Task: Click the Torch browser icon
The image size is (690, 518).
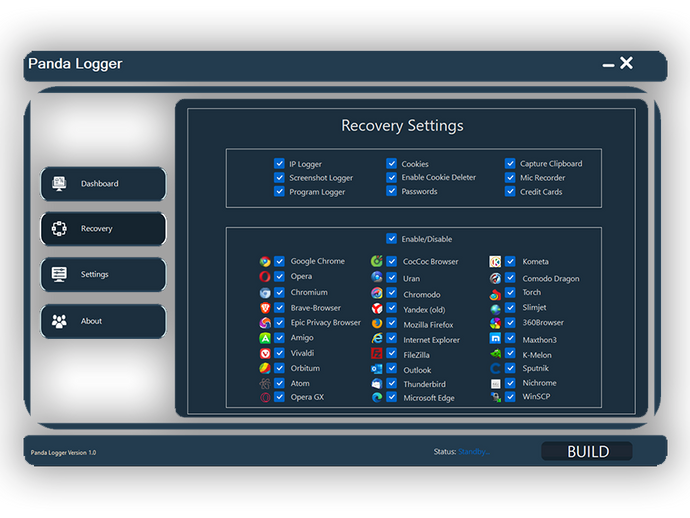Action: pos(495,294)
